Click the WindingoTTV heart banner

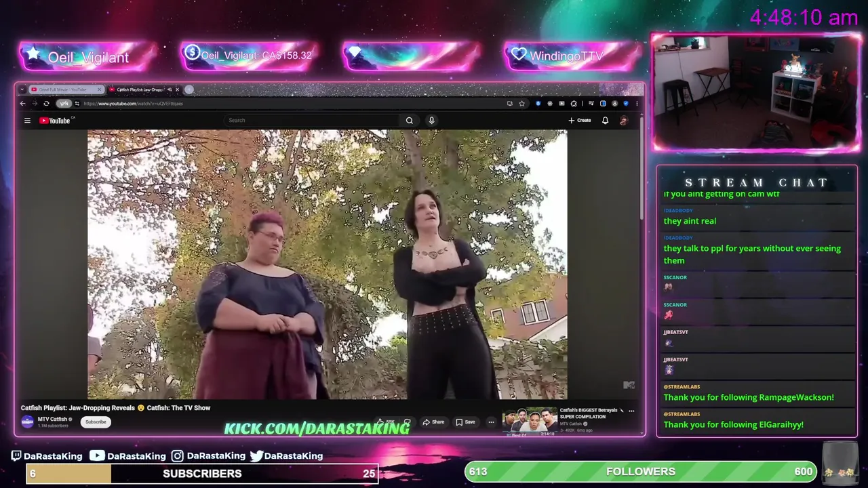pos(572,56)
